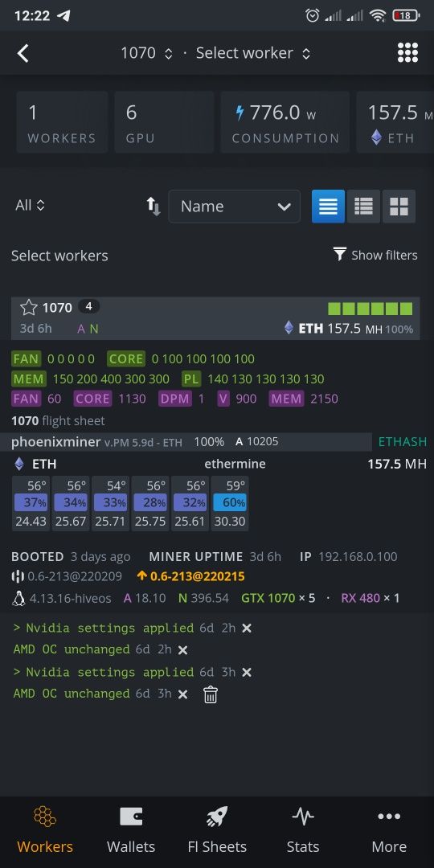Image resolution: width=434 pixels, height=868 pixels.
Task: Switch to the compact list view
Action: point(364,207)
